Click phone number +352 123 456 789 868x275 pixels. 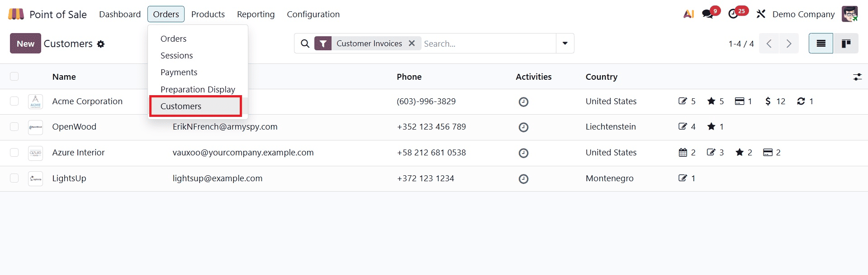click(431, 126)
